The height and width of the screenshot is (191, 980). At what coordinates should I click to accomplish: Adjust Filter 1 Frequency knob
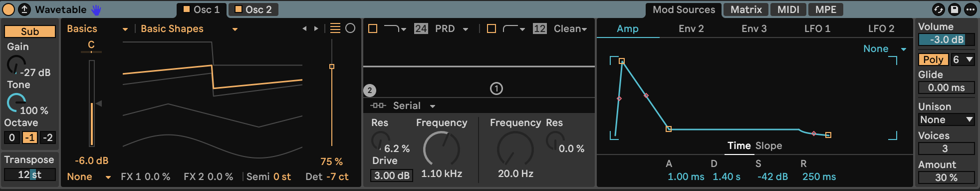(442, 149)
